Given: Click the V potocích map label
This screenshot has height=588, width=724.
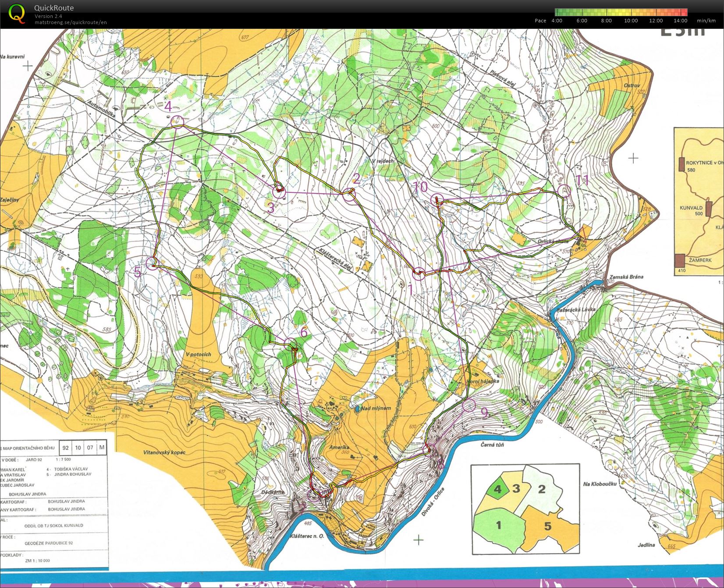Looking at the screenshot, I should pos(198,354).
